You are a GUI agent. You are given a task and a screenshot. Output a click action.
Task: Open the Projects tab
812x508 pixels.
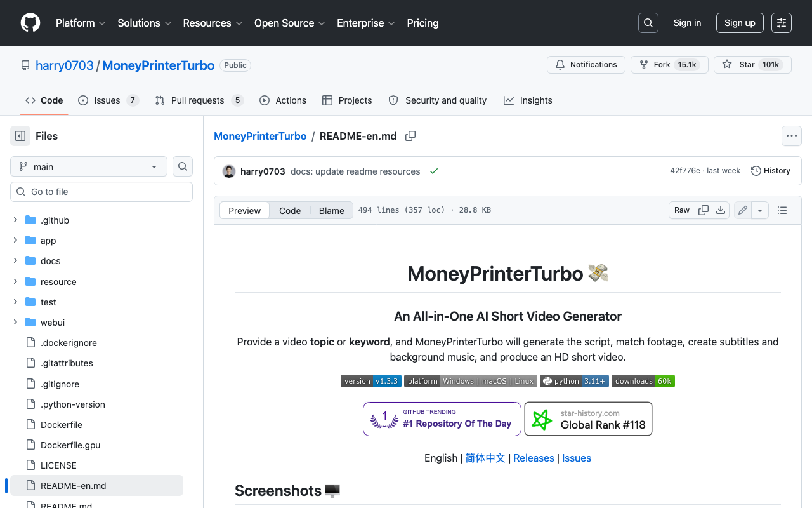click(347, 100)
